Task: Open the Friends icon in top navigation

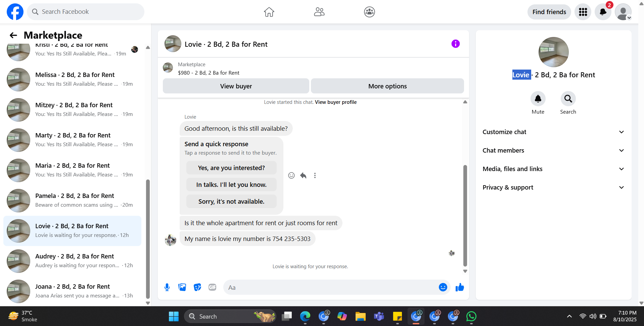Action: pyautogui.click(x=319, y=12)
